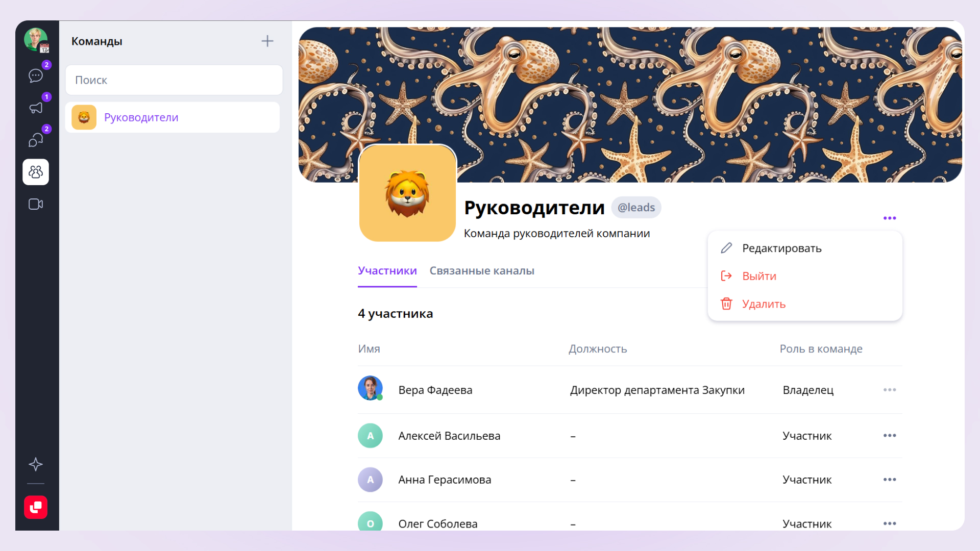
Task: Open threads icon with badge 2
Action: click(36, 140)
